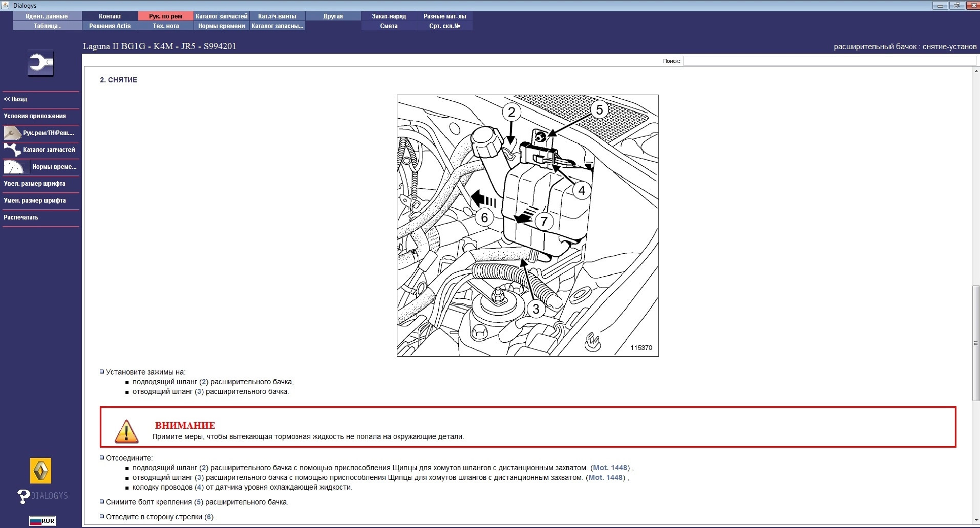The width and height of the screenshot is (980, 528).
Task: Click the text Снимите болт крепления (5)
Action: click(x=197, y=502)
